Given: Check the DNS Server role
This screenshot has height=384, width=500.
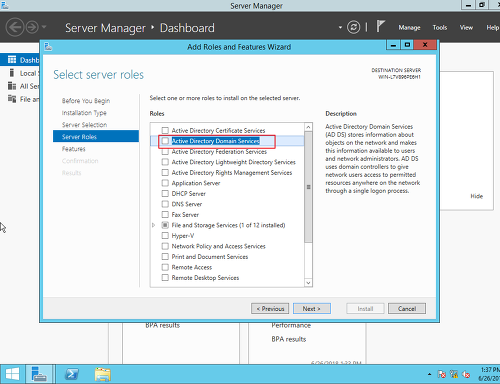Looking at the screenshot, I should click(165, 204).
